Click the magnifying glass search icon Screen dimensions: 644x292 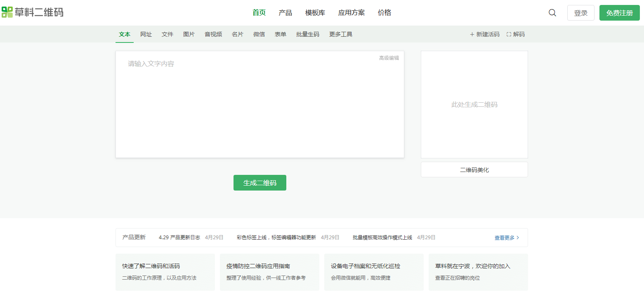click(x=552, y=12)
